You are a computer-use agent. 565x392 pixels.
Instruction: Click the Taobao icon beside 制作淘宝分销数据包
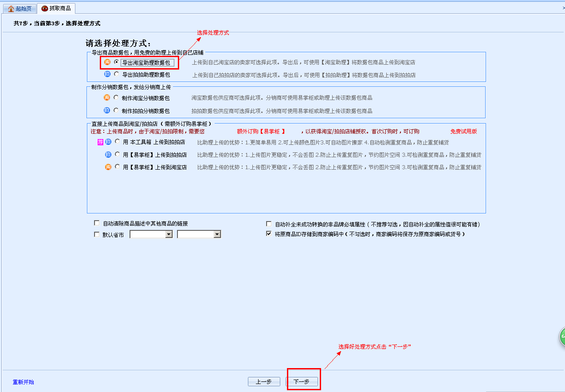[107, 97]
